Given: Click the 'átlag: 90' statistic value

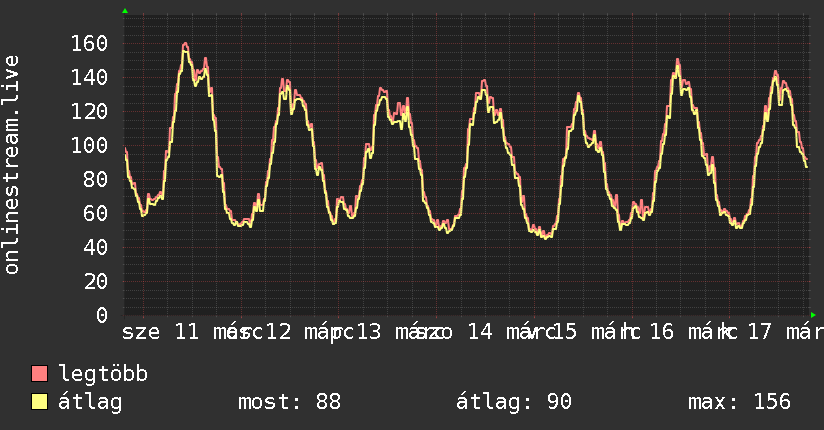Looking at the screenshot, I should [x=513, y=402].
